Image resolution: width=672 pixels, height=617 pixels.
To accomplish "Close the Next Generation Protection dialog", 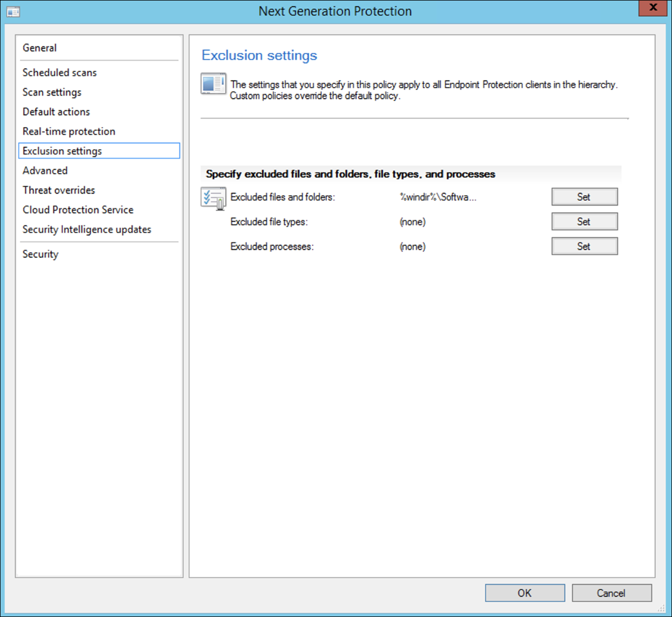I will tap(653, 8).
